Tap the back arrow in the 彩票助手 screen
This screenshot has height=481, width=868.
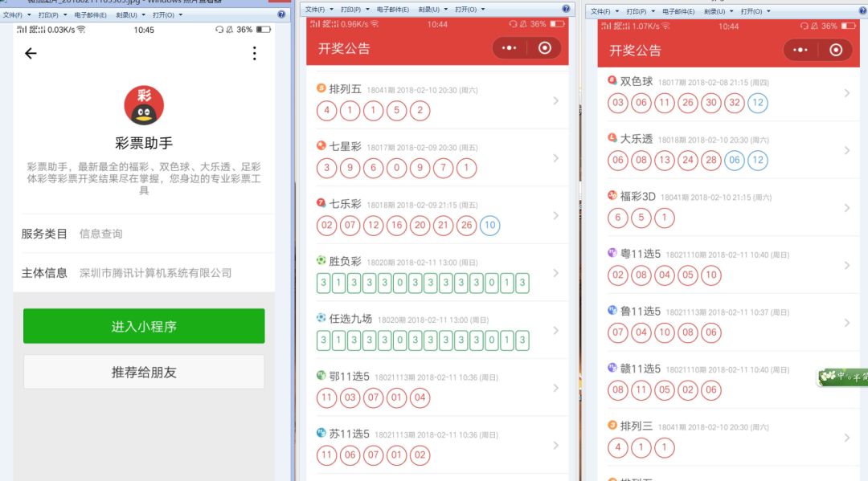pos(31,53)
